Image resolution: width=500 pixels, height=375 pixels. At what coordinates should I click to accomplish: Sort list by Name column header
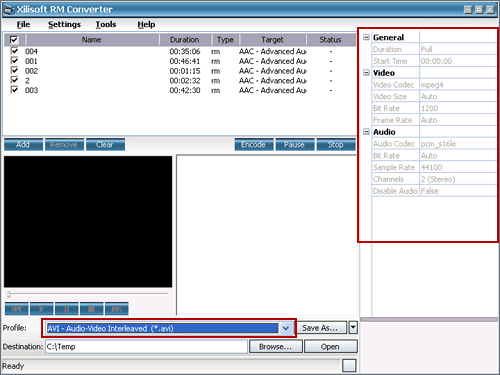[x=92, y=40]
